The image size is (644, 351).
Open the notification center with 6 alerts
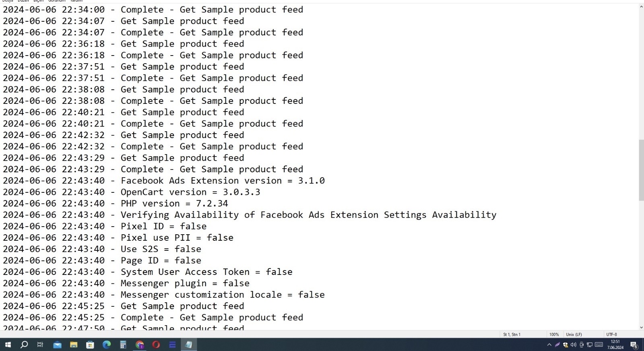tap(634, 345)
